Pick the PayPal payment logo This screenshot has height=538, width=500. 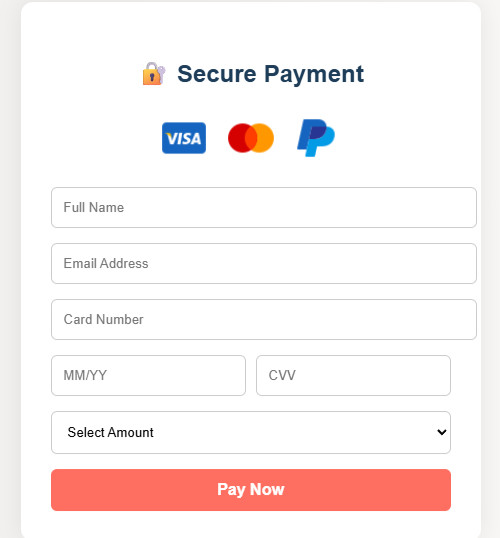click(316, 138)
